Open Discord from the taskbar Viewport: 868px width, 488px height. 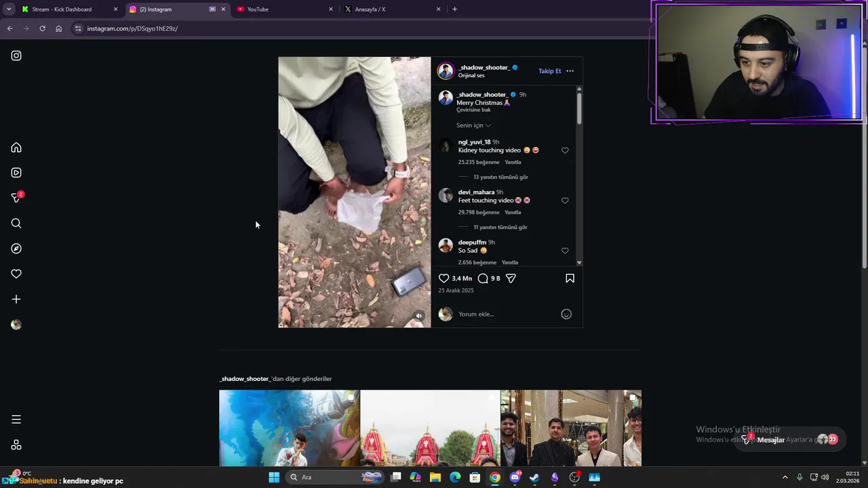(x=515, y=477)
